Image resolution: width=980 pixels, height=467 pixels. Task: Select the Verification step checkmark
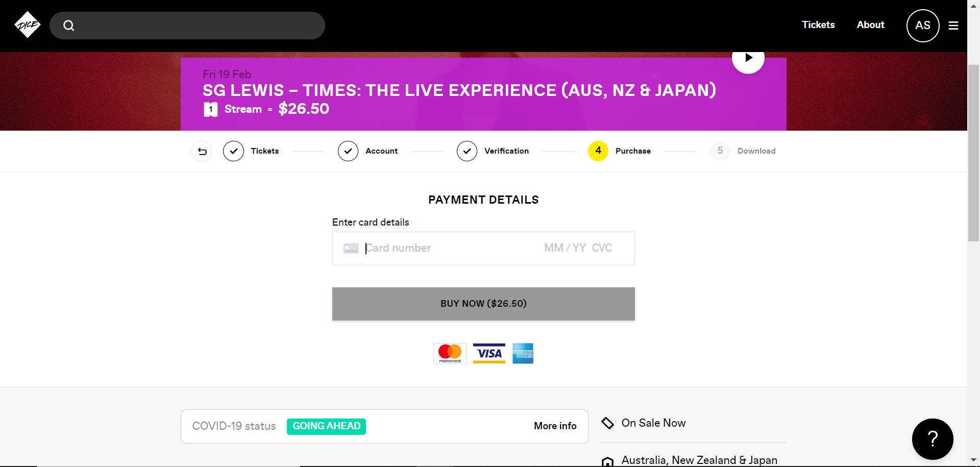(467, 151)
